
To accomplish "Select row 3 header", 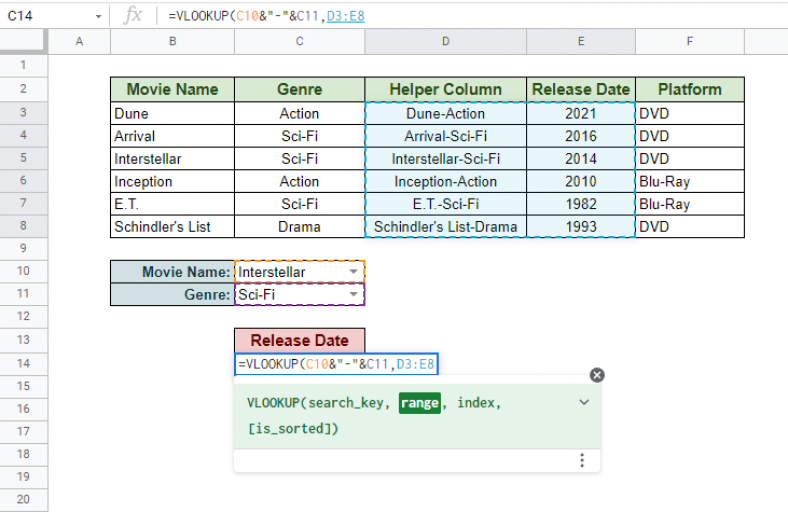I will tap(23, 113).
